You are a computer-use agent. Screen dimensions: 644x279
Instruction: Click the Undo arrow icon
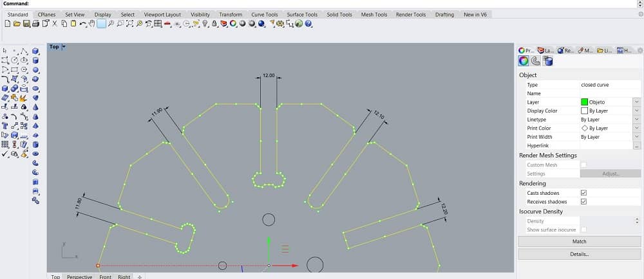tap(82, 24)
